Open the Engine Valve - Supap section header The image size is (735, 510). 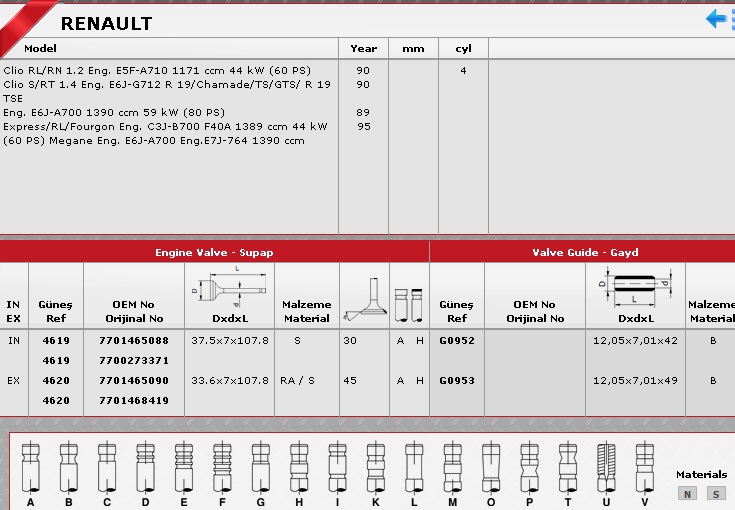point(214,252)
